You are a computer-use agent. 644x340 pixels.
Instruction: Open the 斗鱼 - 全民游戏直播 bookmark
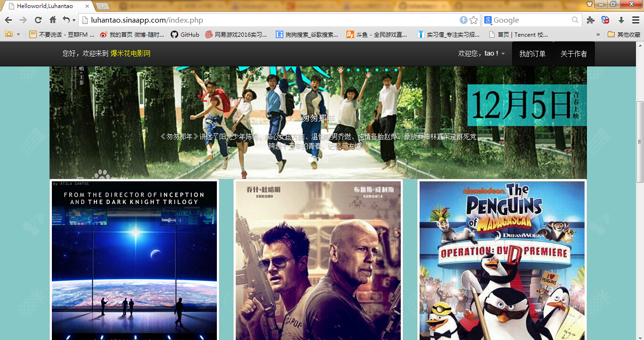tap(377, 34)
